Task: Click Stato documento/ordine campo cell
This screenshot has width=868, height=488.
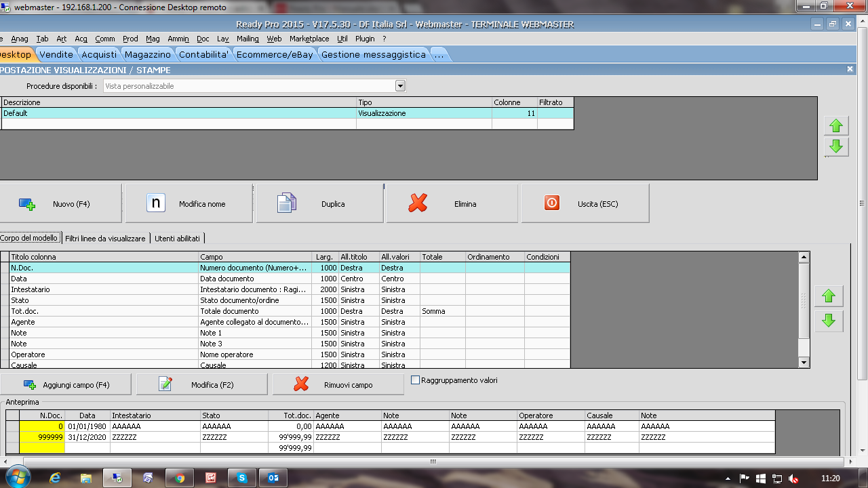Action: pos(255,300)
